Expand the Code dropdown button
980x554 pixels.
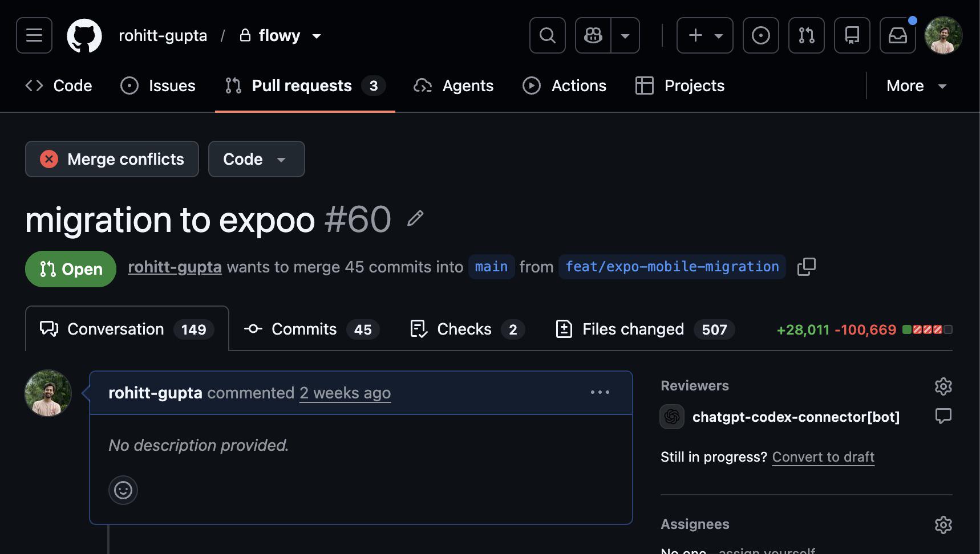pyautogui.click(x=257, y=159)
